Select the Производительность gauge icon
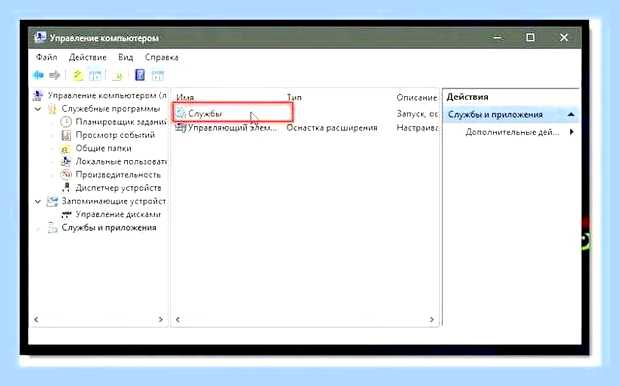Screen dimensions: 620x386 (66, 174)
